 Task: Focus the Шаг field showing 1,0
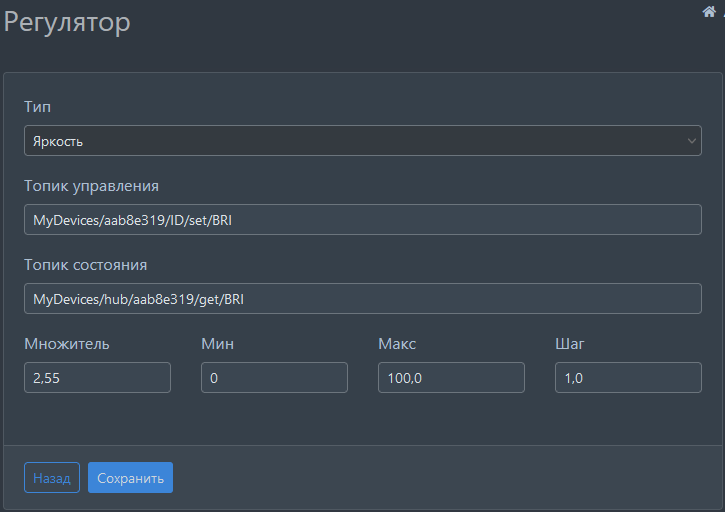pyautogui.click(x=628, y=378)
